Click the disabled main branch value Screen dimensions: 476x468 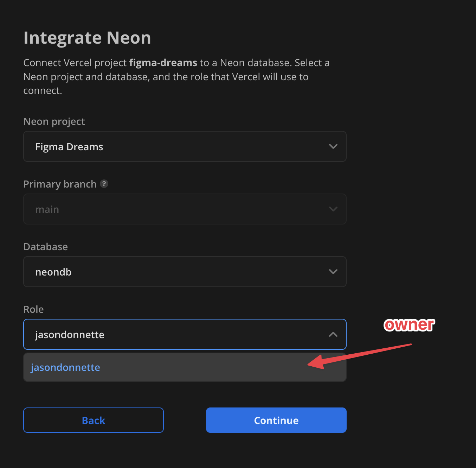point(47,209)
